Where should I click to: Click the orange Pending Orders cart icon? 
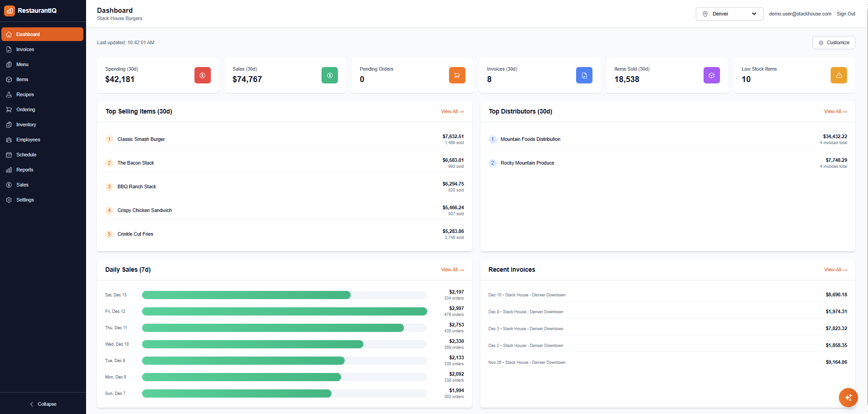coord(457,75)
